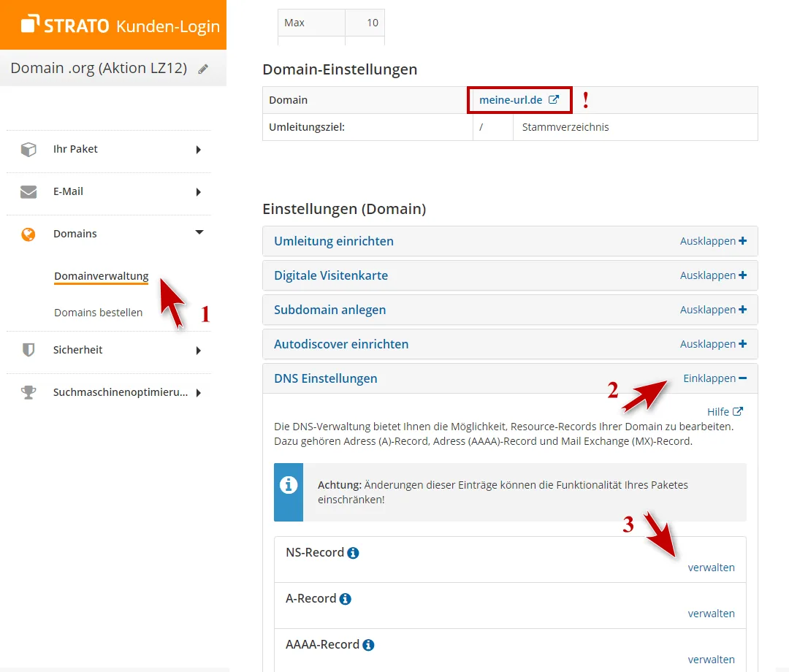Click Umleitung einrichten heading
The height and width of the screenshot is (672, 789).
[x=334, y=241]
